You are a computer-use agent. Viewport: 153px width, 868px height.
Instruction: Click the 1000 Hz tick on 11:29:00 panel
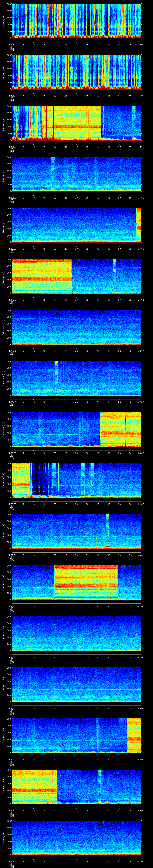(8, 4)
